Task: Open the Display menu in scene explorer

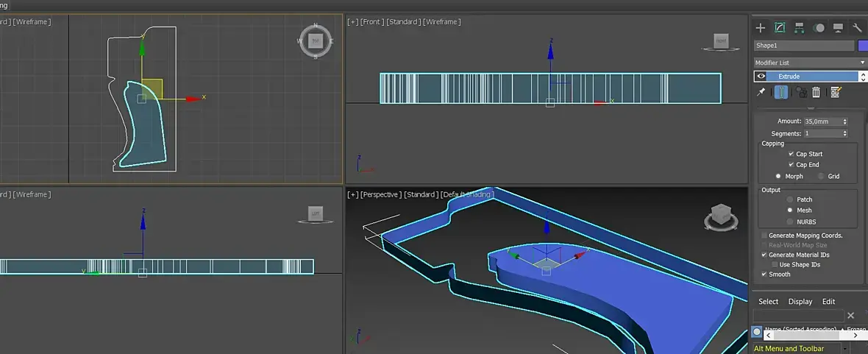Action: click(x=800, y=302)
